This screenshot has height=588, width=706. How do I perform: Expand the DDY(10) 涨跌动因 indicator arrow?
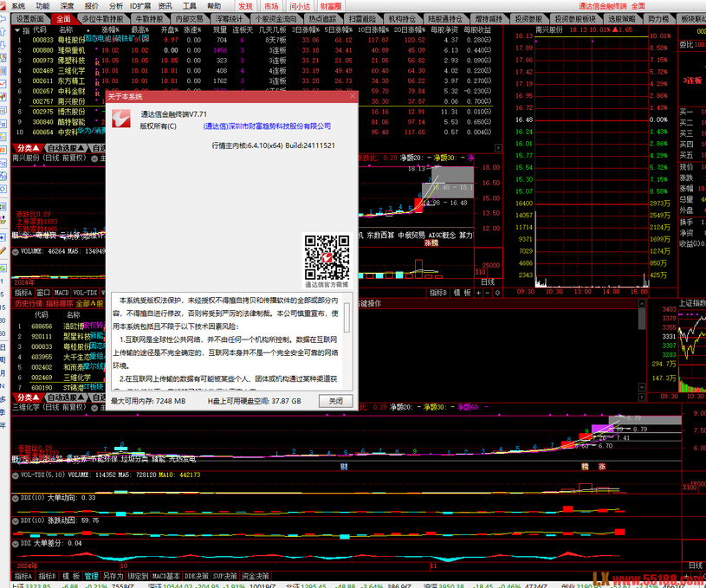[x=16, y=521]
